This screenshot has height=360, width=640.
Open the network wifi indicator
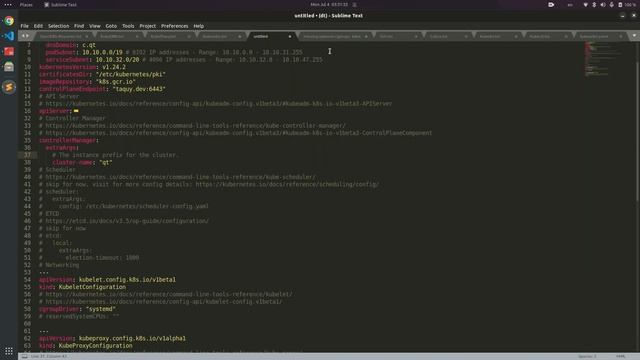pos(585,4)
